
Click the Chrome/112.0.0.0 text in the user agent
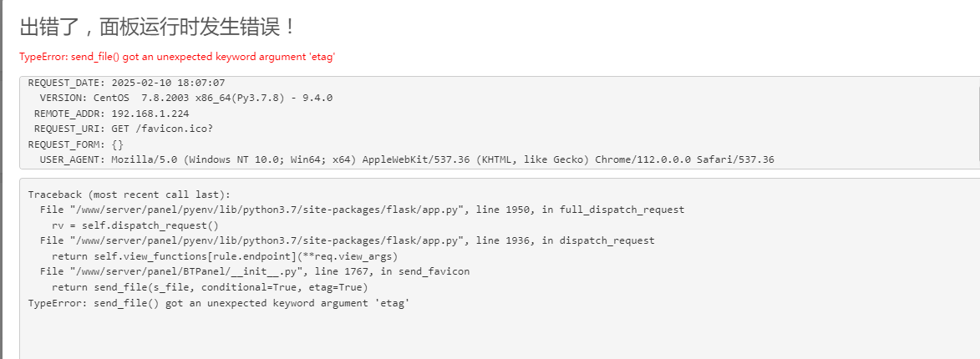pos(643,159)
